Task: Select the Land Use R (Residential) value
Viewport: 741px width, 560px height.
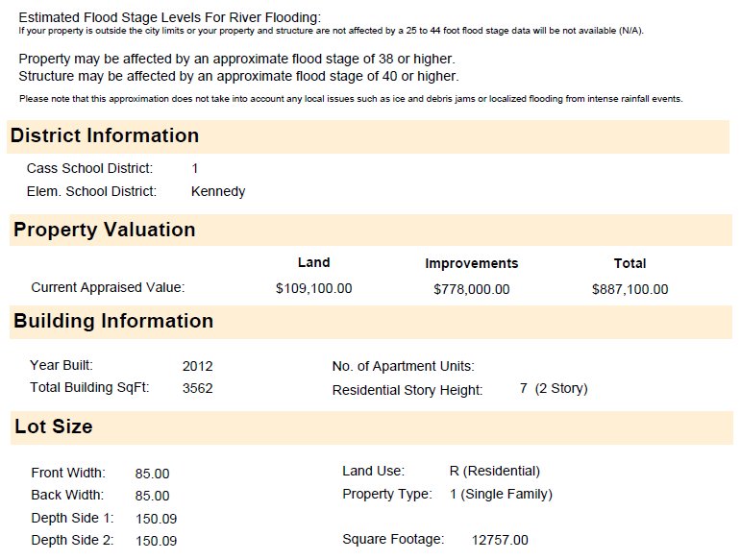Action: [x=494, y=471]
